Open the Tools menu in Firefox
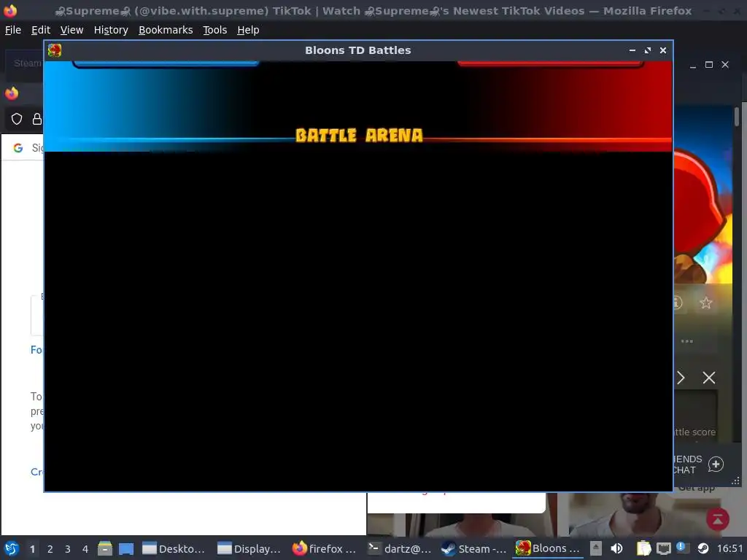 point(215,30)
